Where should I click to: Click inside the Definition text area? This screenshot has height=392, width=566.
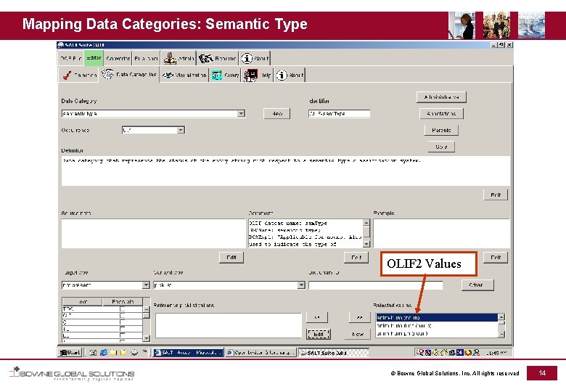(x=285, y=171)
